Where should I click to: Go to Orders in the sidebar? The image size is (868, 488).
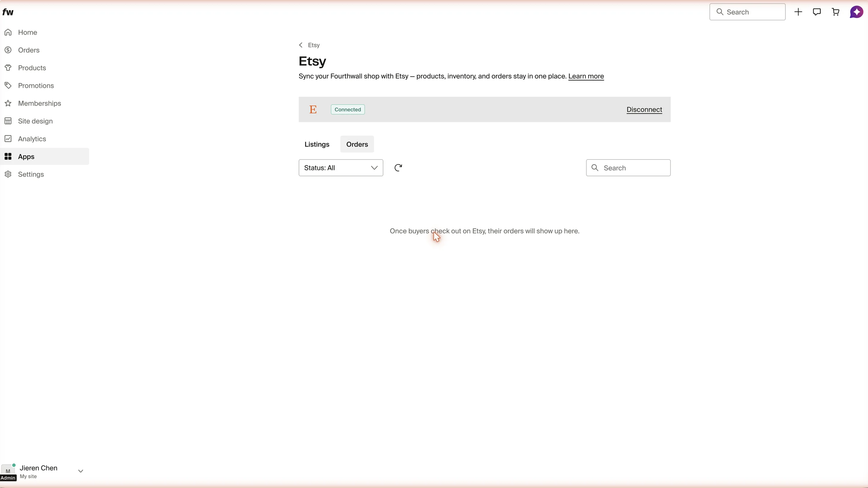point(45,50)
